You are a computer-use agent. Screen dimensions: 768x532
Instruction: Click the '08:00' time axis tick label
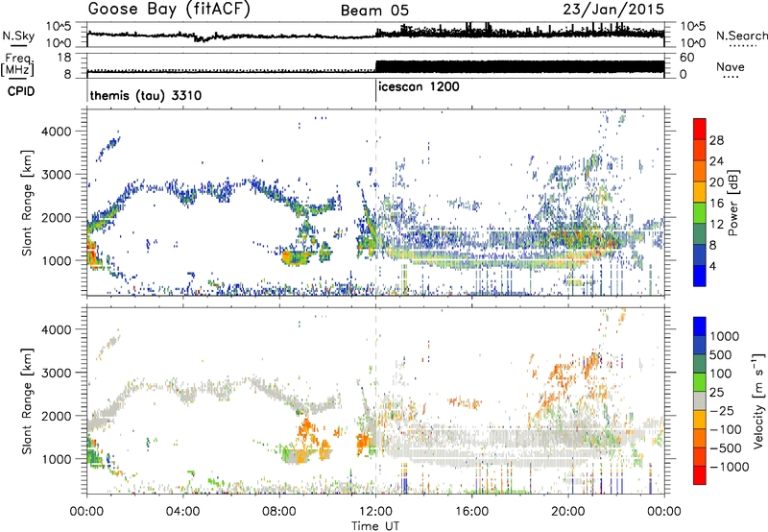(x=279, y=512)
